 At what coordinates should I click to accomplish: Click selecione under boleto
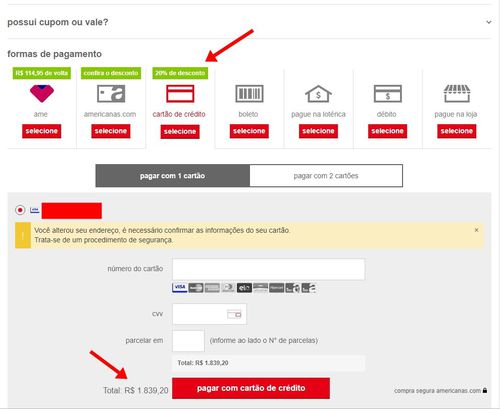coord(249,131)
